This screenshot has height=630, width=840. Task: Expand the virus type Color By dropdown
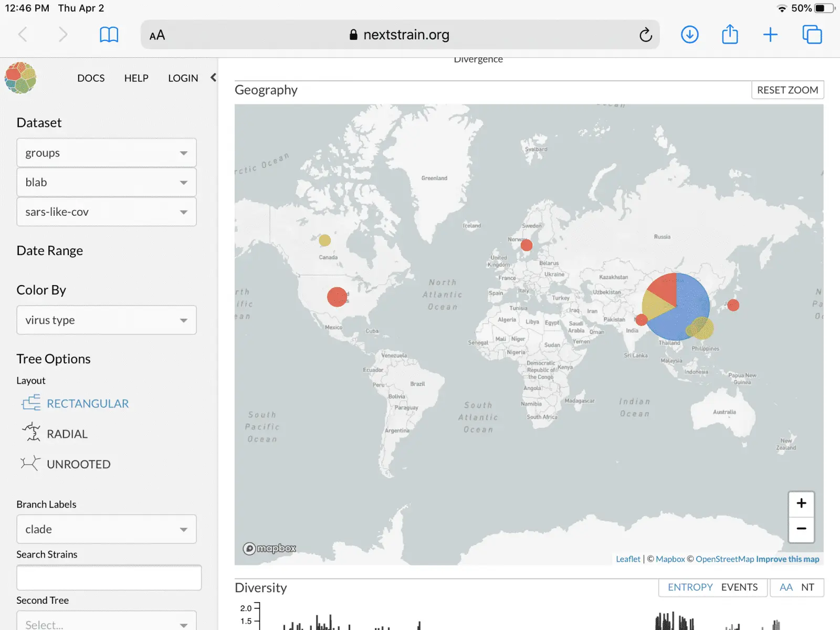point(107,320)
